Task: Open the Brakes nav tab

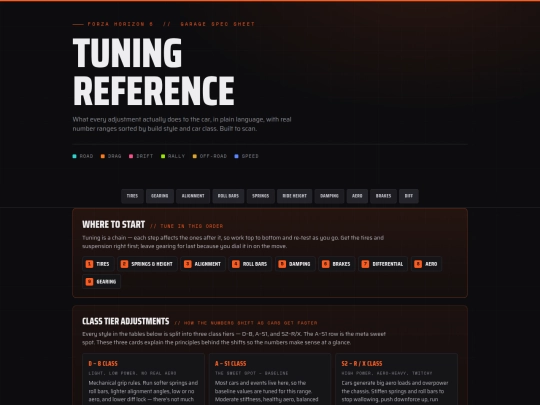Action: (383, 196)
